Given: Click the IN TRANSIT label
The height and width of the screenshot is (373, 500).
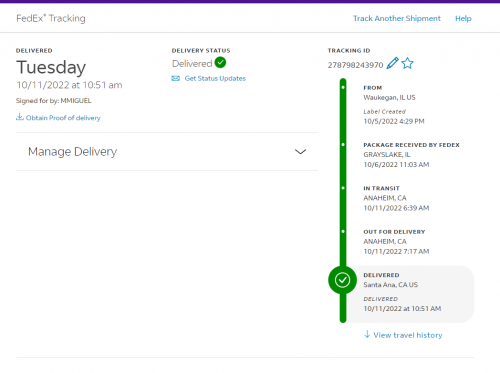Looking at the screenshot, I should point(381,188).
